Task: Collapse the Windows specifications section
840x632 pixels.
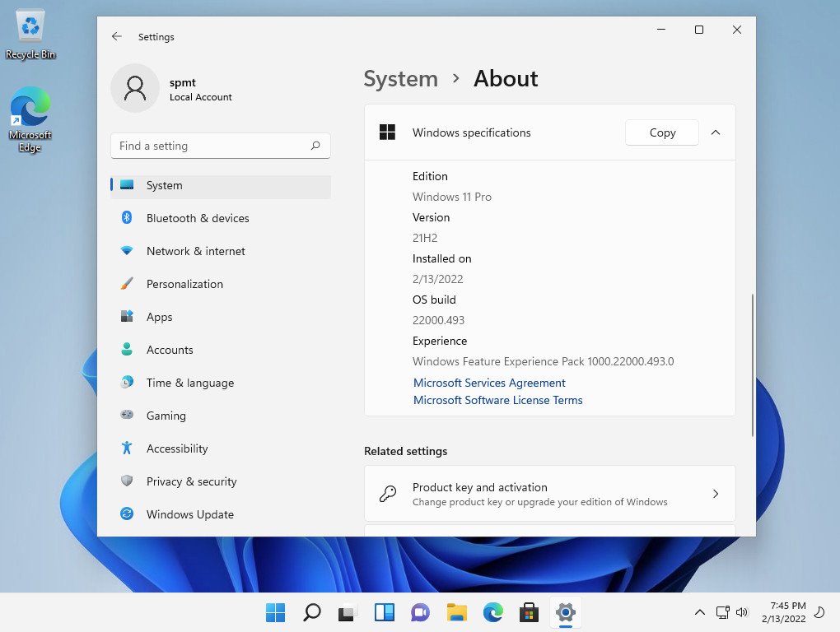Action: pos(715,132)
